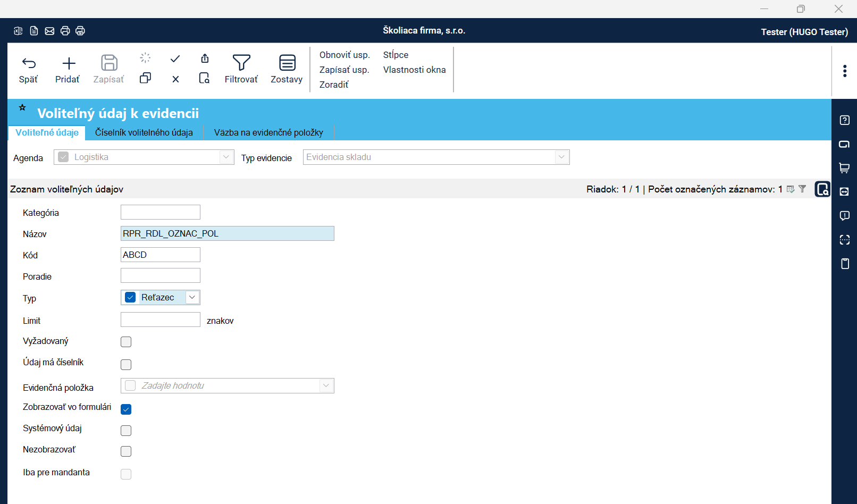Click Obnoviť usp. button

pos(345,55)
